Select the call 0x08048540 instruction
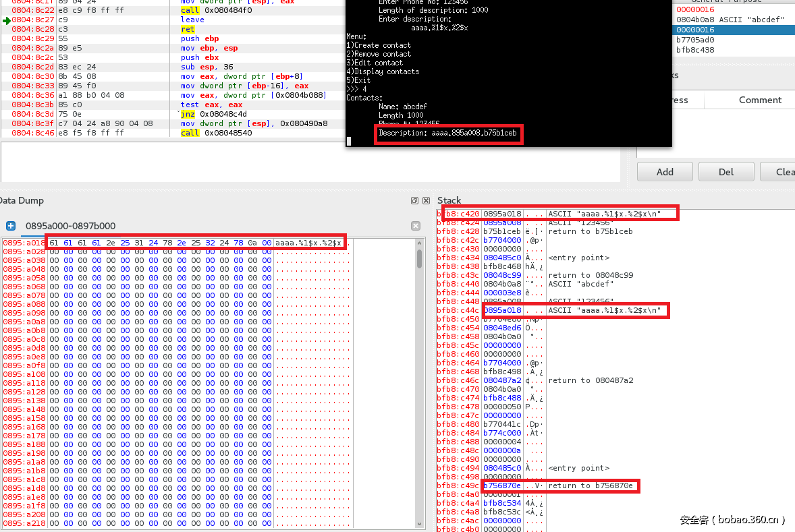795x532 pixels. tap(216, 133)
